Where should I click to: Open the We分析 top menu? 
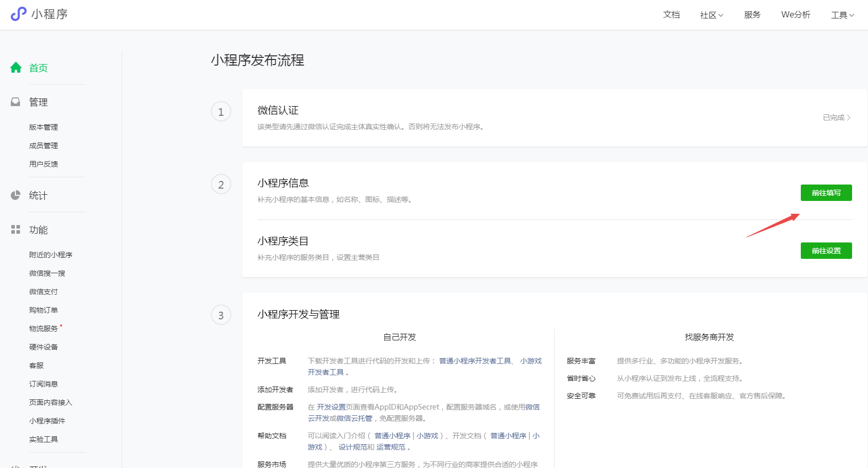point(796,15)
